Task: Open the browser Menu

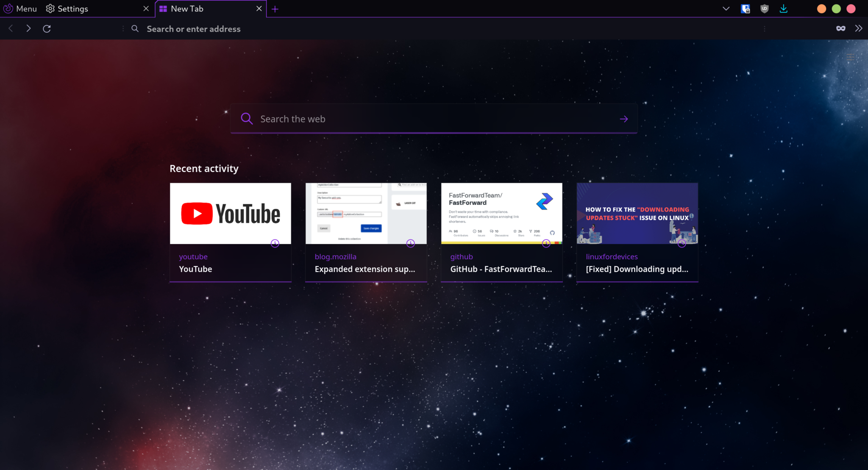Action: (x=20, y=8)
